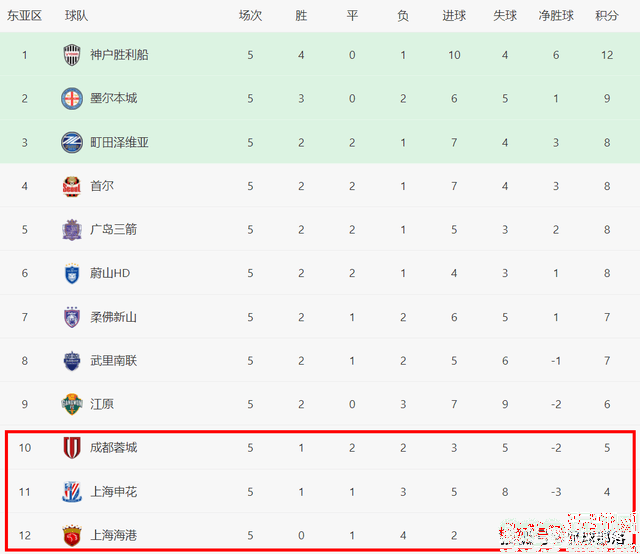Screen dimensions: 640x554
Task: Click the Vissel Kobe team logo
Action: coord(72,55)
